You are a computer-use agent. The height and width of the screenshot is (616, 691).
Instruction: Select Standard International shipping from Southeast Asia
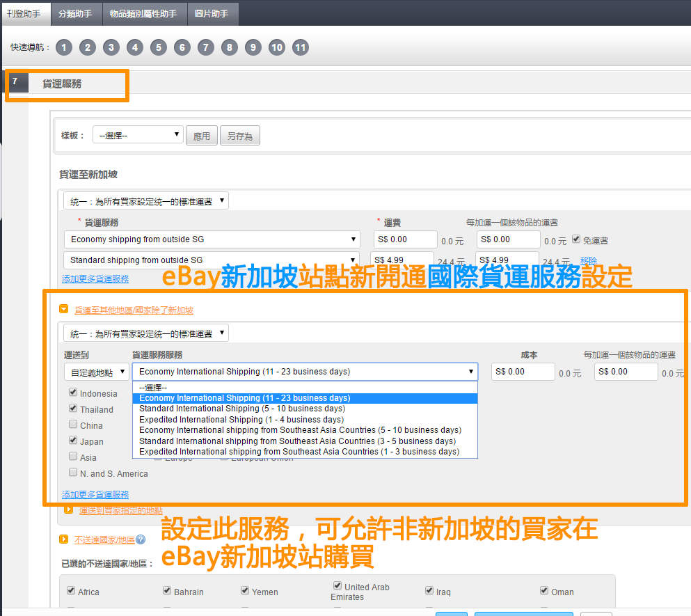305,441
